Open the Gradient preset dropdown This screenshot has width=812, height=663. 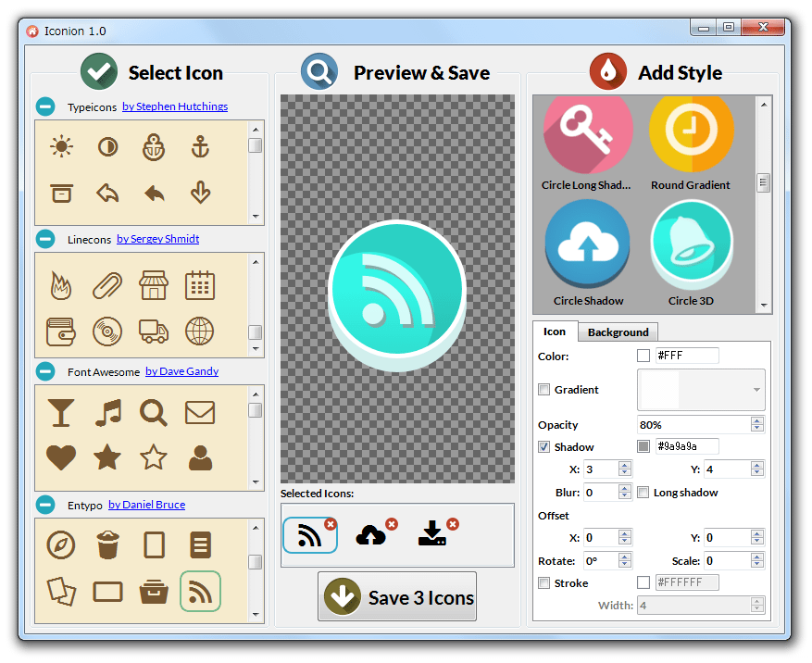[x=701, y=390]
